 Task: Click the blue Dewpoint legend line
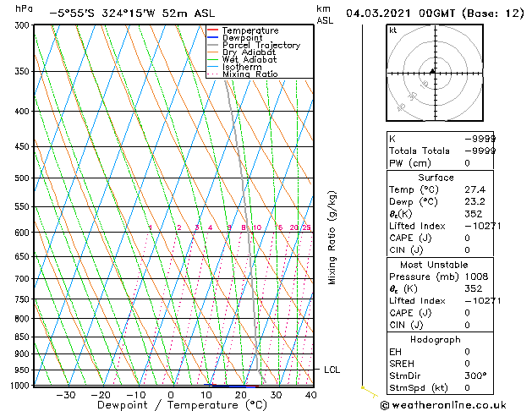(x=213, y=37)
